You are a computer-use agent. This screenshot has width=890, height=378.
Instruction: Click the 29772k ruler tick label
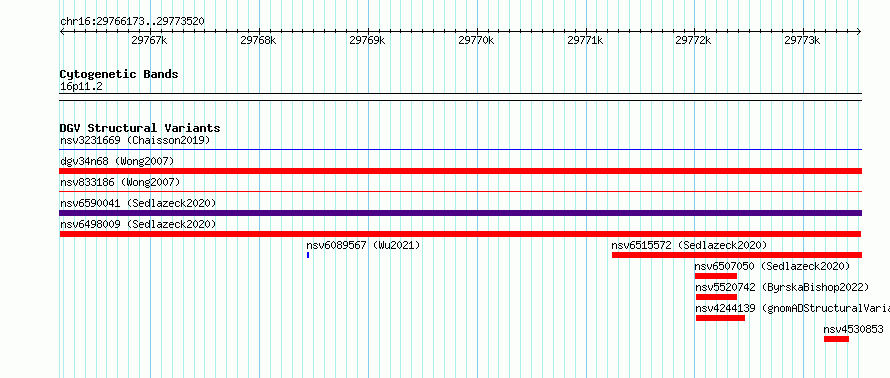pyautogui.click(x=693, y=40)
